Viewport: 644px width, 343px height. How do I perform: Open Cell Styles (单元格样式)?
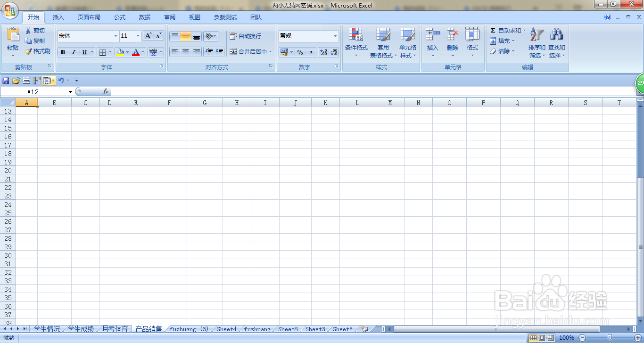coord(408,42)
